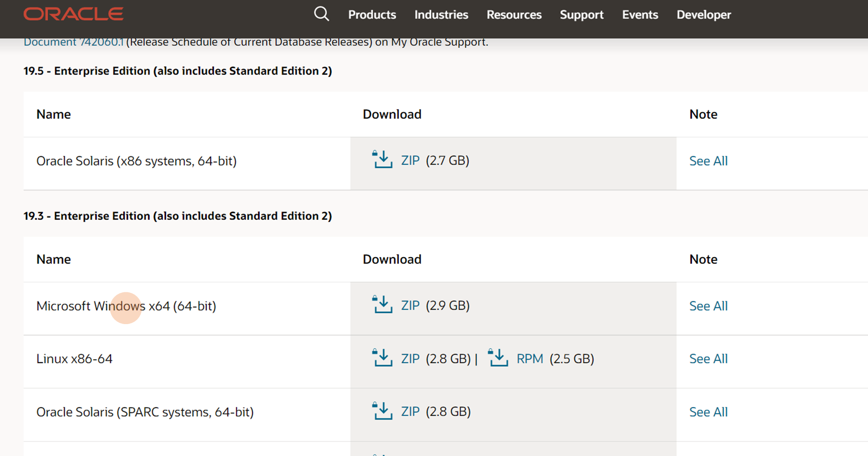Open the Developer menu
The height and width of the screenshot is (456, 868).
pos(704,15)
